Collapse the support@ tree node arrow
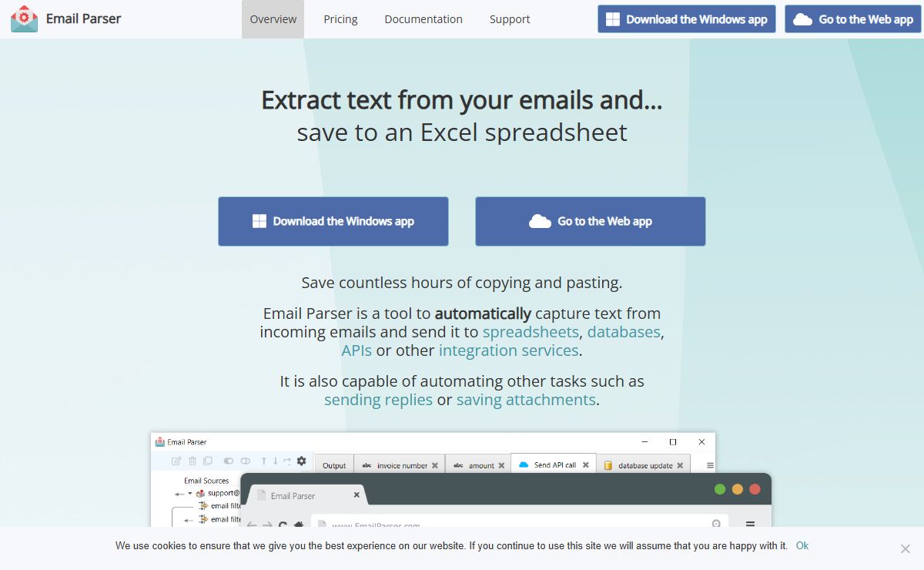 coord(190,493)
